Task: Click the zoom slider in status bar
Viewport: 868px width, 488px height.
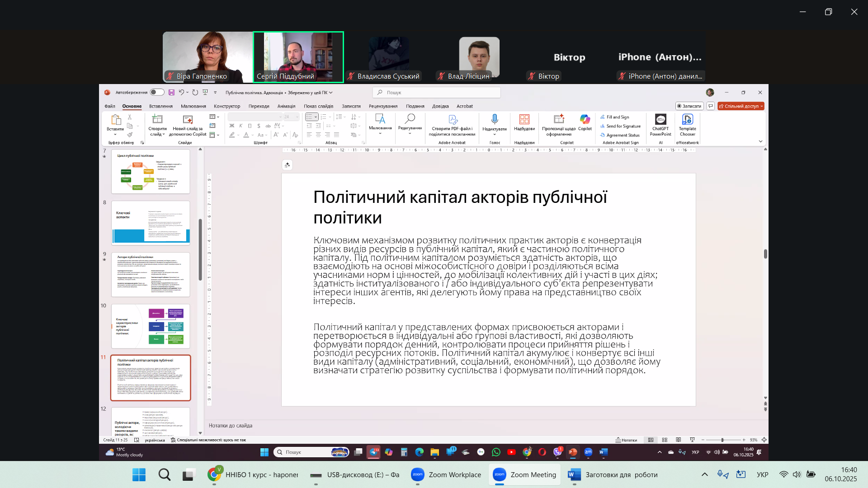Action: pyautogui.click(x=722, y=440)
